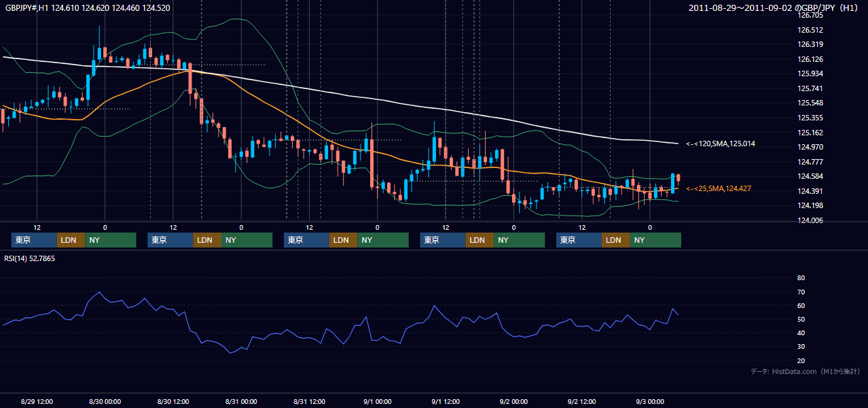Click price axis value 124.006
This screenshot has width=868, height=408.
[810, 220]
